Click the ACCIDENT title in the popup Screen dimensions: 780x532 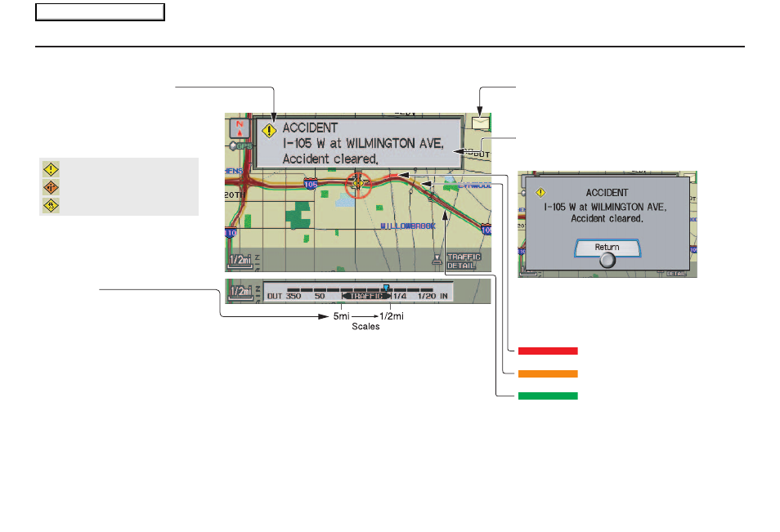[607, 193]
